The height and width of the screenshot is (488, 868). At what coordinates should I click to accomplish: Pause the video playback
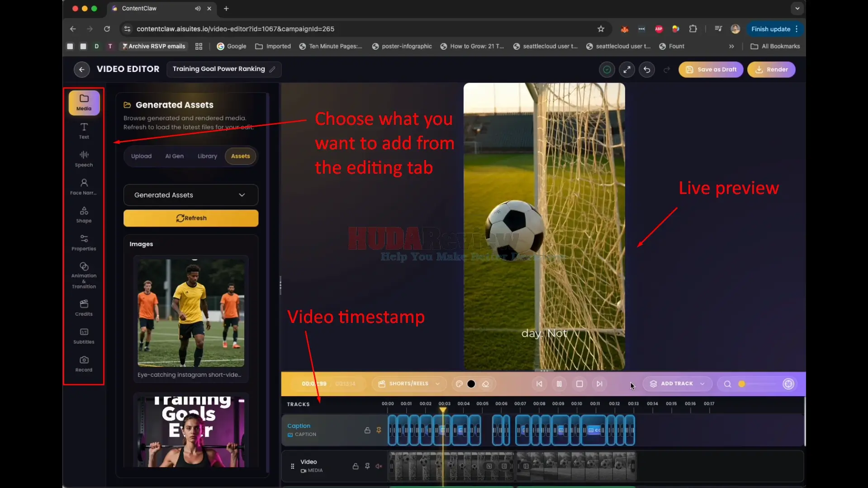tap(559, 384)
